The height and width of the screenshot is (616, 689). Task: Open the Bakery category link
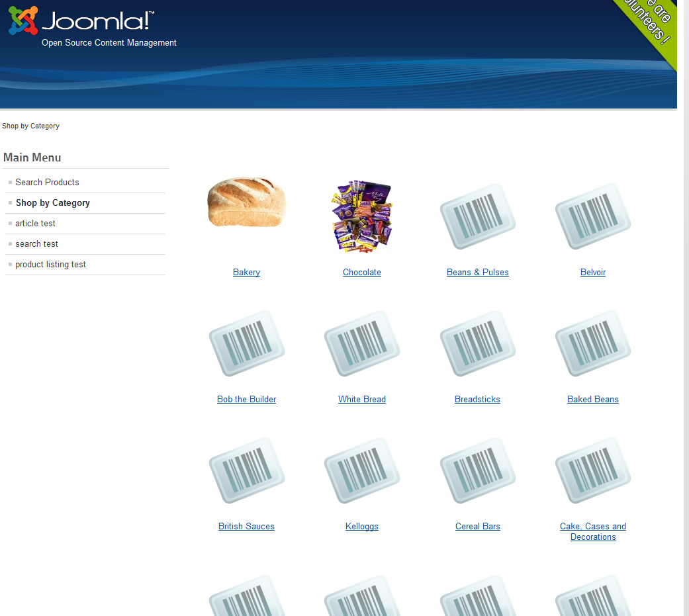[246, 273]
